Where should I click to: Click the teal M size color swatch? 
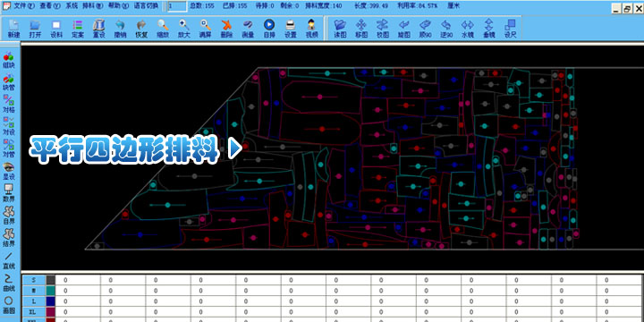[x=50, y=291]
